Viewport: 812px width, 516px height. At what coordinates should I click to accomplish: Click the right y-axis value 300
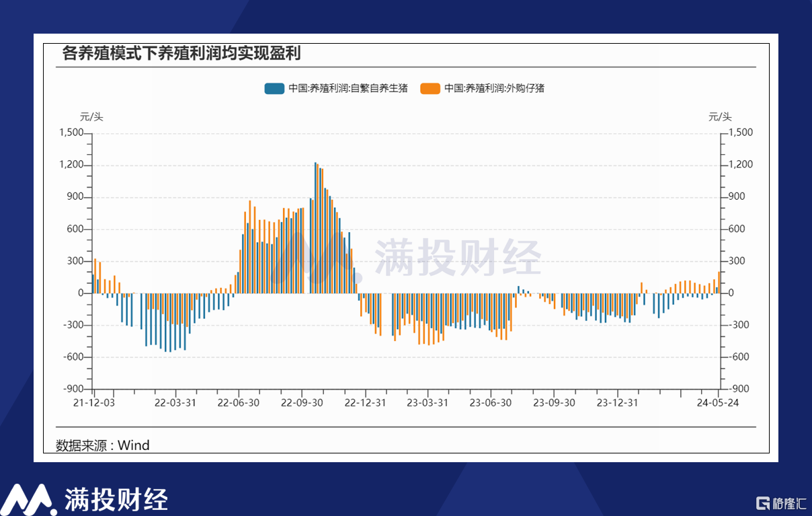coord(737,261)
